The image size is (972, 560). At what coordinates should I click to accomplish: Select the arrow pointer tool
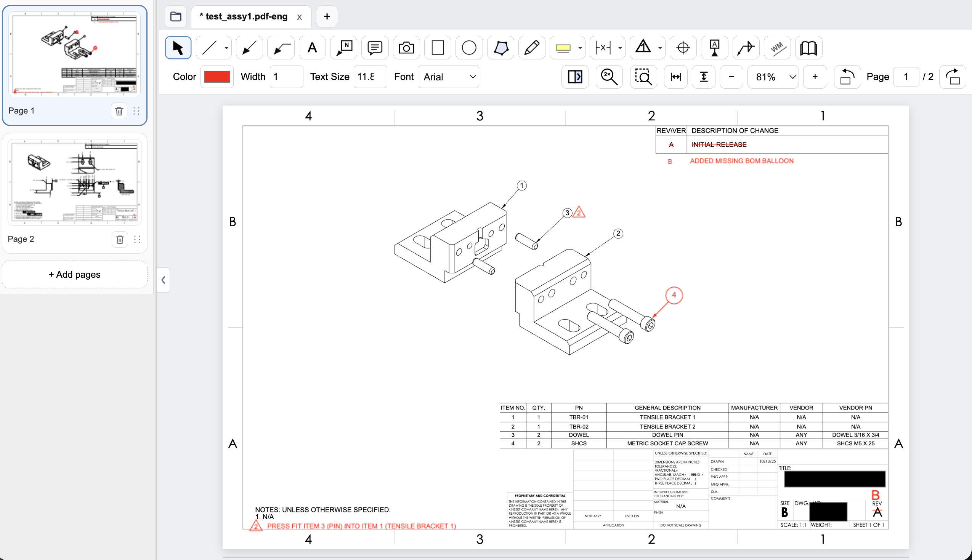click(178, 48)
